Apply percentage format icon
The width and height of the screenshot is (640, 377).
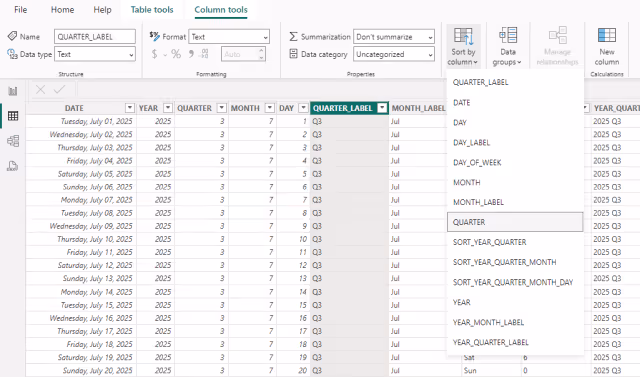(x=176, y=54)
